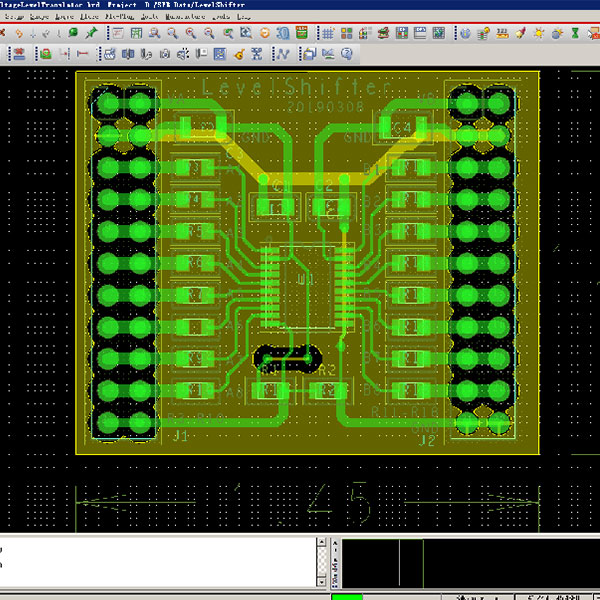Click the command window scroll down arrow
600x600 pixels.
[x=321, y=582]
